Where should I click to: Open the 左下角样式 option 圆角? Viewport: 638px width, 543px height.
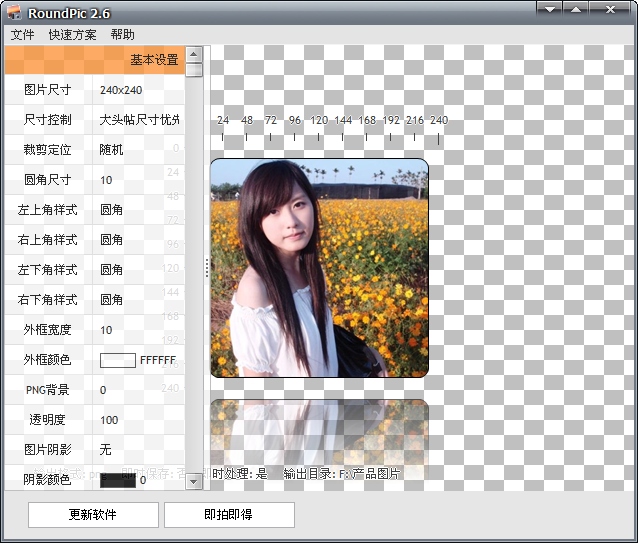111,270
